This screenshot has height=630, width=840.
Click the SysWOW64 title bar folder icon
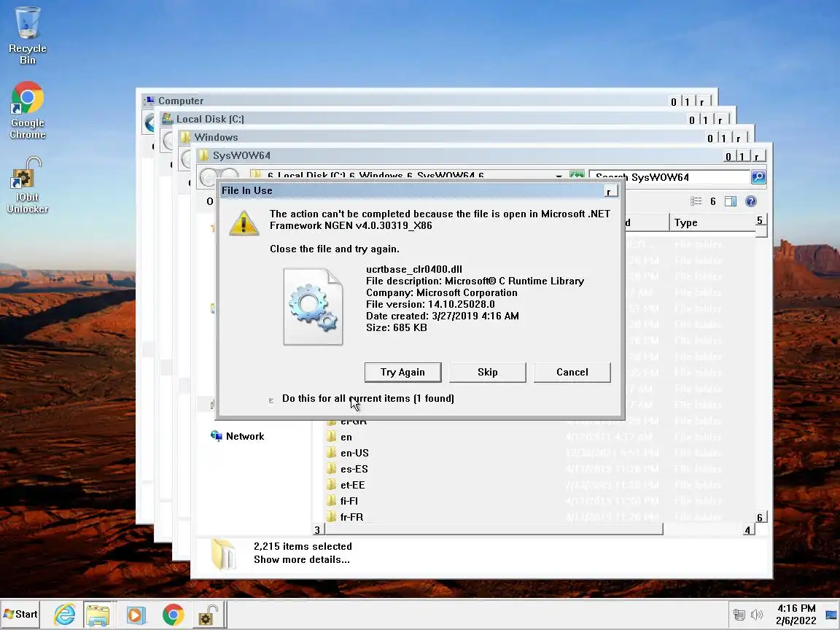click(203, 155)
